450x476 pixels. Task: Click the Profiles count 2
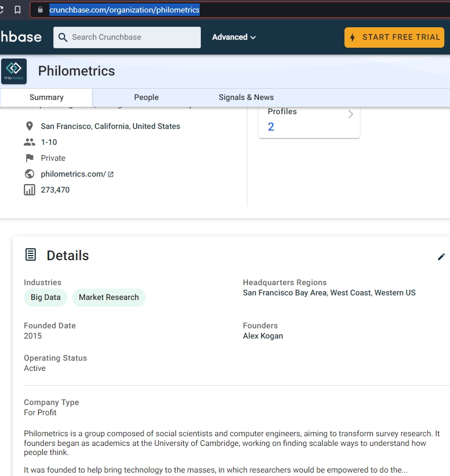coord(271,127)
